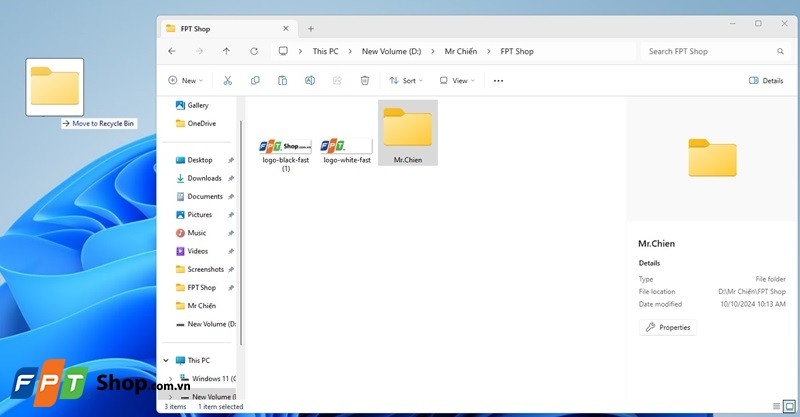Go back with the left arrow
This screenshot has height=417, width=800.
pyautogui.click(x=172, y=51)
